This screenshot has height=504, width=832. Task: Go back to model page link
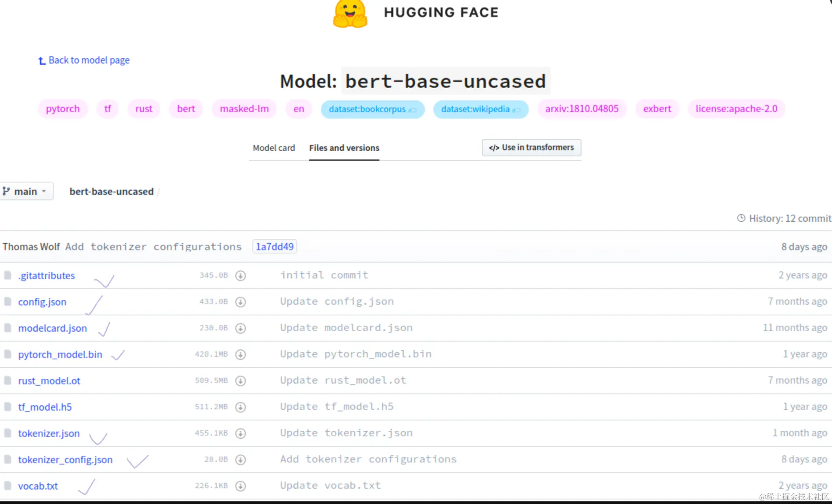click(x=89, y=60)
